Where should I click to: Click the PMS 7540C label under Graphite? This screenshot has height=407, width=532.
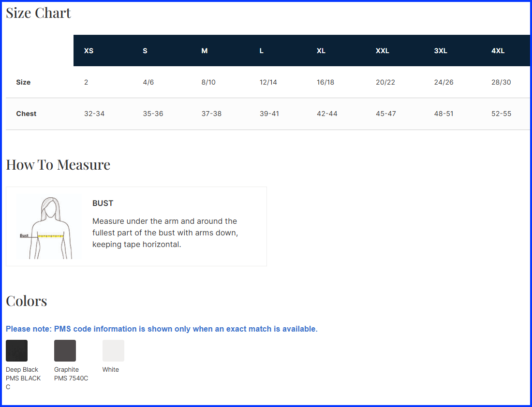[x=71, y=378]
